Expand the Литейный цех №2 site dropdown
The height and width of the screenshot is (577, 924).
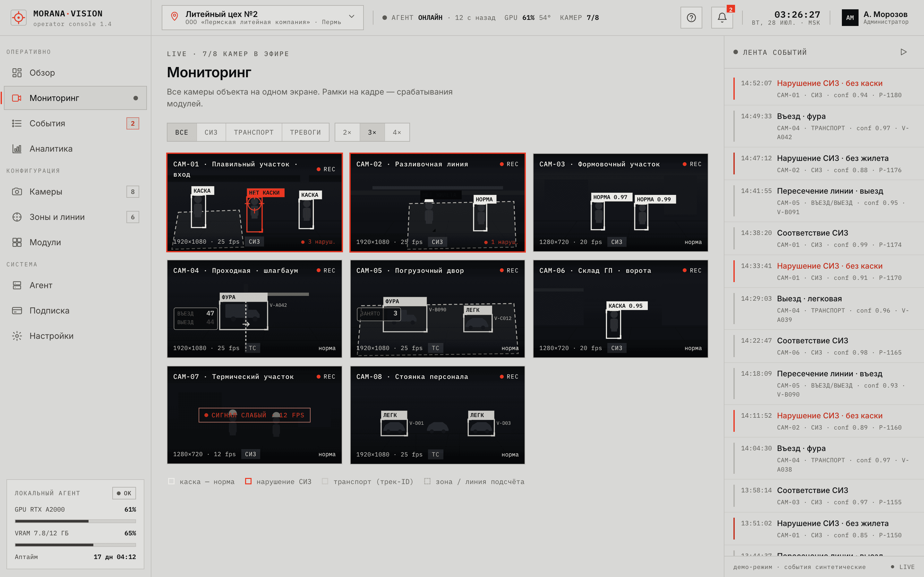point(263,18)
